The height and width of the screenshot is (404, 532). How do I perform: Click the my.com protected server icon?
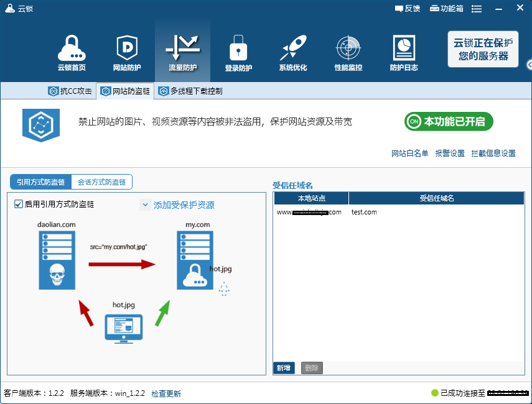pos(195,260)
